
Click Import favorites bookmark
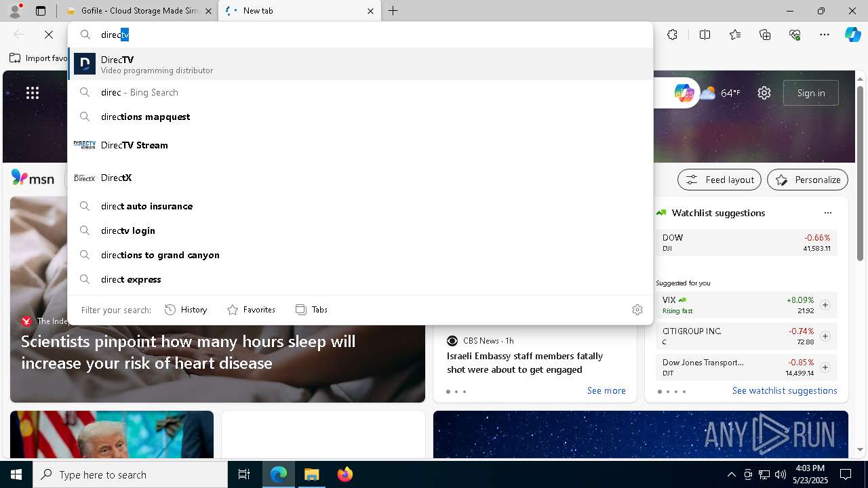pos(39,58)
